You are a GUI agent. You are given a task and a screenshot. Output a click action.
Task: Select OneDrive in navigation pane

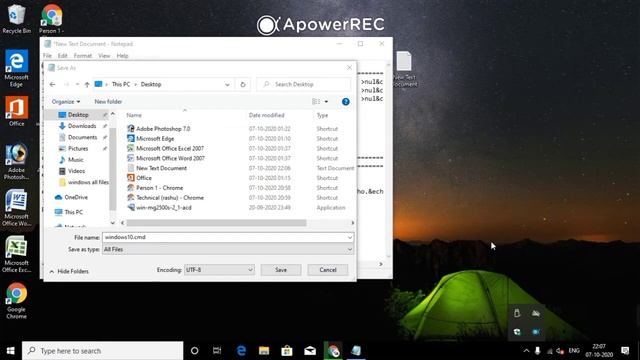tap(76, 197)
